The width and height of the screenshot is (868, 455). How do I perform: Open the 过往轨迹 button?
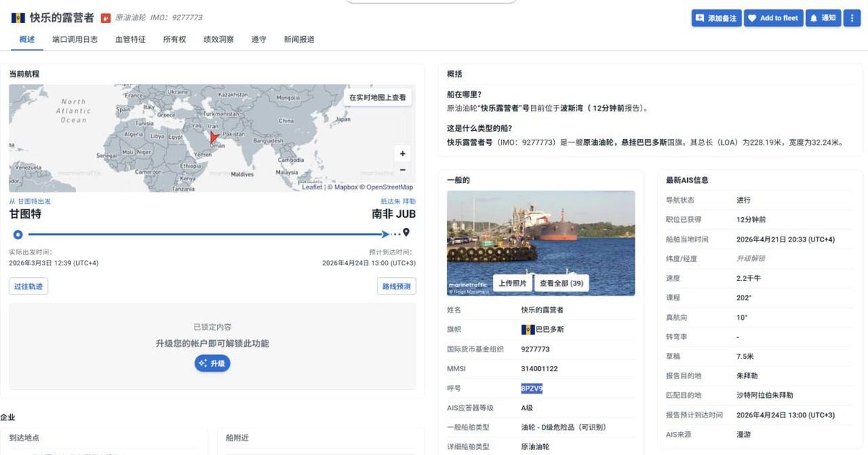click(x=28, y=286)
